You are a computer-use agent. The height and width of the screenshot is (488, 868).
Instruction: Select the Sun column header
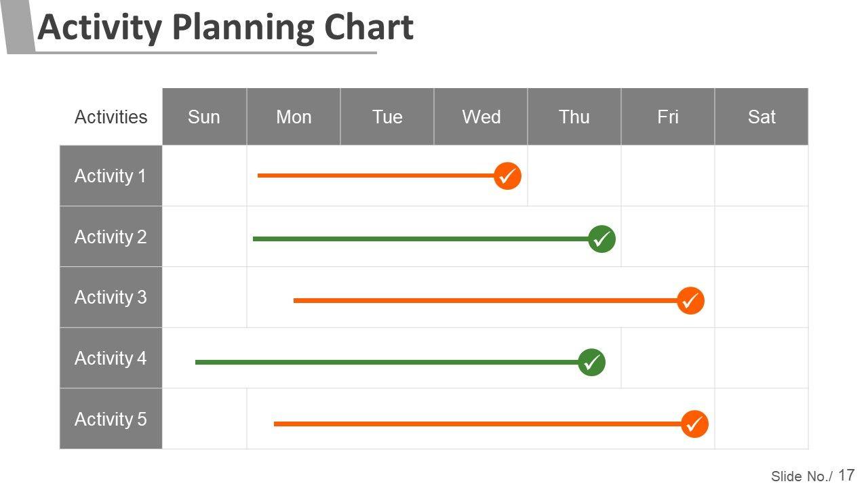click(x=204, y=117)
